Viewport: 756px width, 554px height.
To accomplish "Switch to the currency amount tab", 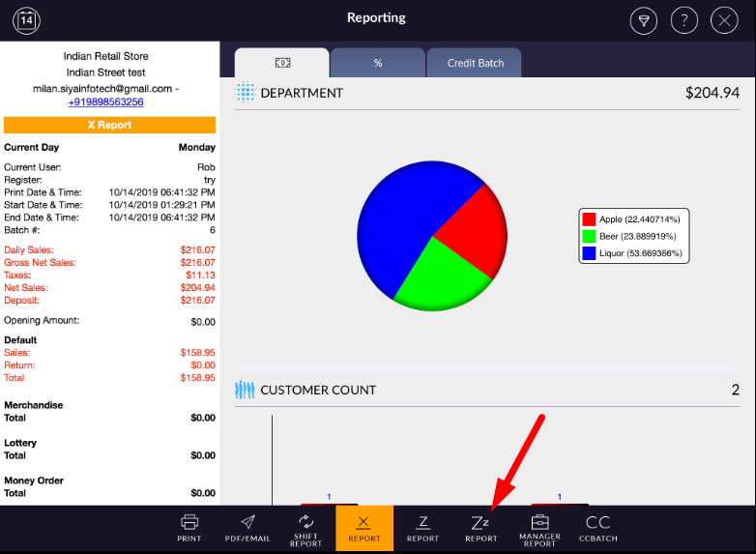I will tap(282, 63).
